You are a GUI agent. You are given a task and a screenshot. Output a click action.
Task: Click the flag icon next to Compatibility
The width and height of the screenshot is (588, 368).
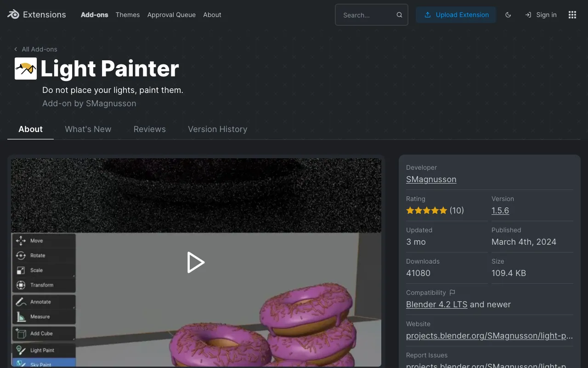tap(452, 293)
